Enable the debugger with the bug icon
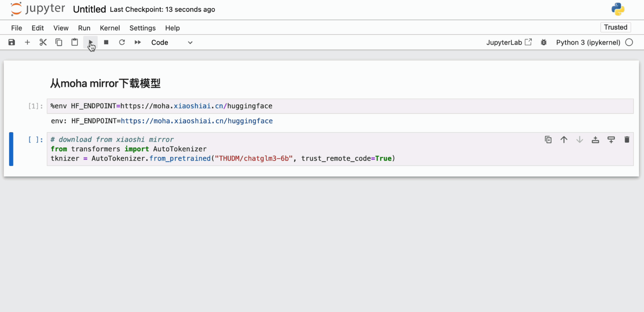 point(543,42)
